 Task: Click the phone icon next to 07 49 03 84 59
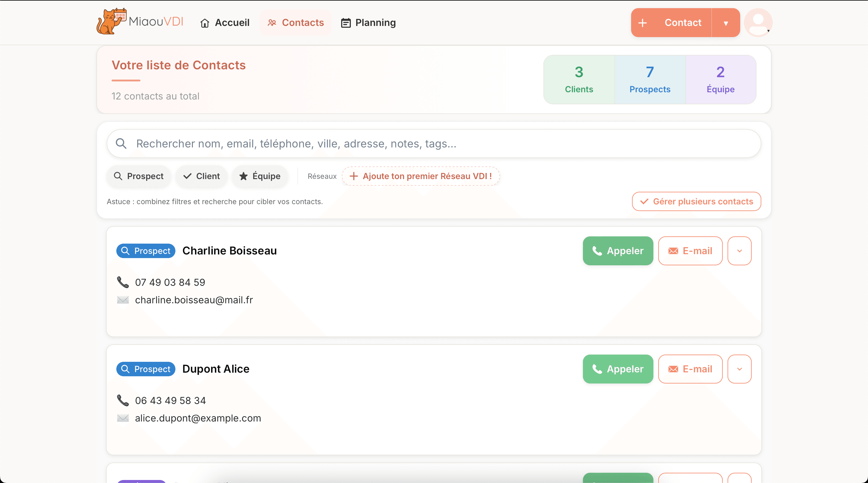(123, 282)
